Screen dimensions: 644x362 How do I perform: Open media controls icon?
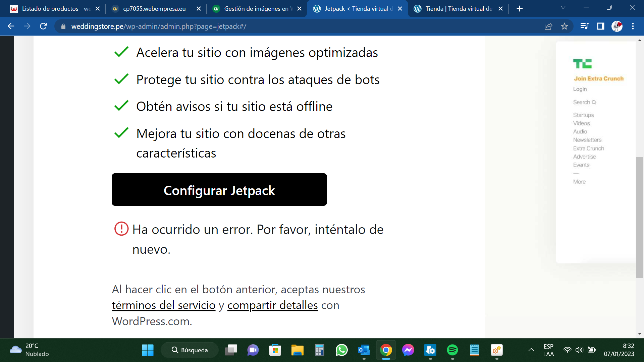click(584, 26)
